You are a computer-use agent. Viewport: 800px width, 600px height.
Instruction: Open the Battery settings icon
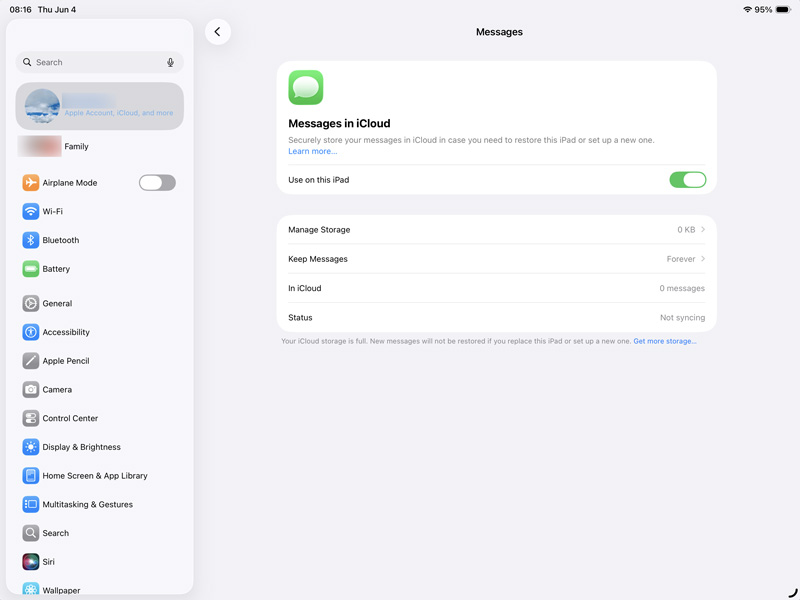pyautogui.click(x=31, y=269)
